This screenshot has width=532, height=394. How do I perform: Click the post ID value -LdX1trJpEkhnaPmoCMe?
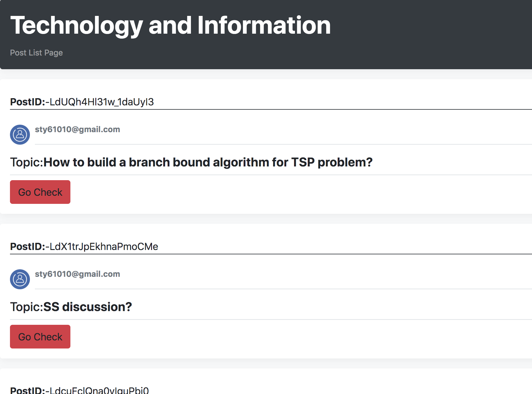(x=102, y=247)
